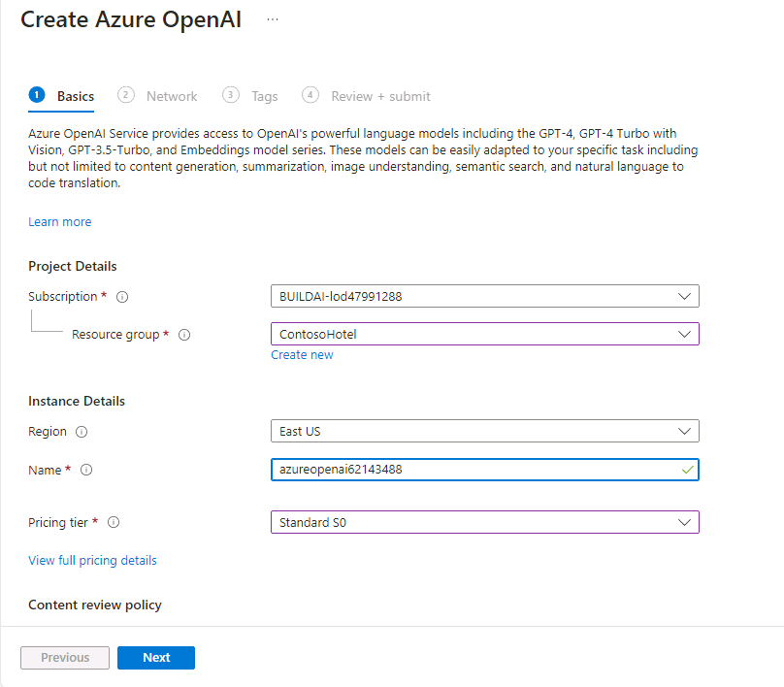Click Create new resource group link

click(302, 355)
